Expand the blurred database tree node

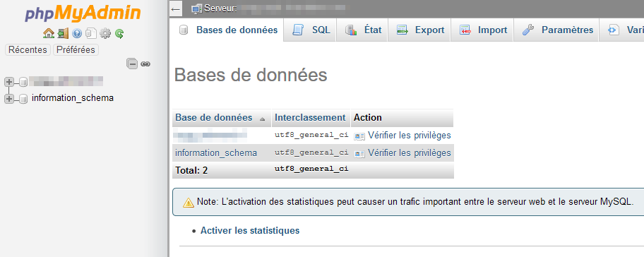[8, 82]
